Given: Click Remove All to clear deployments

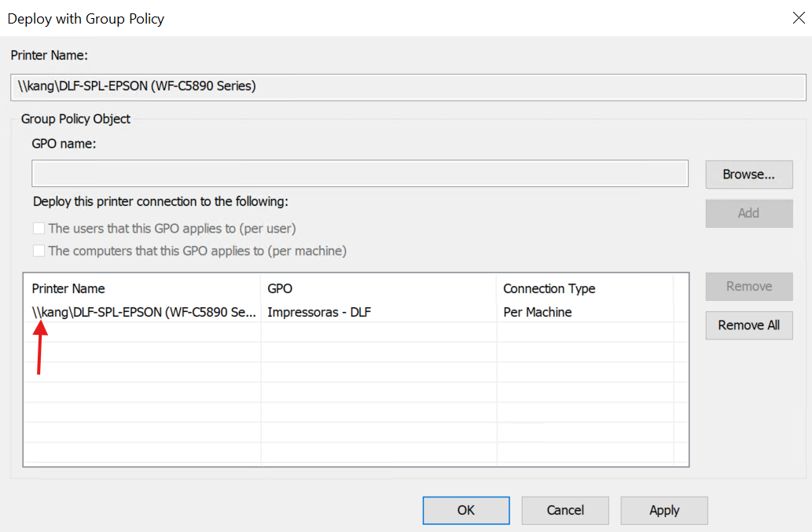Looking at the screenshot, I should [748, 325].
